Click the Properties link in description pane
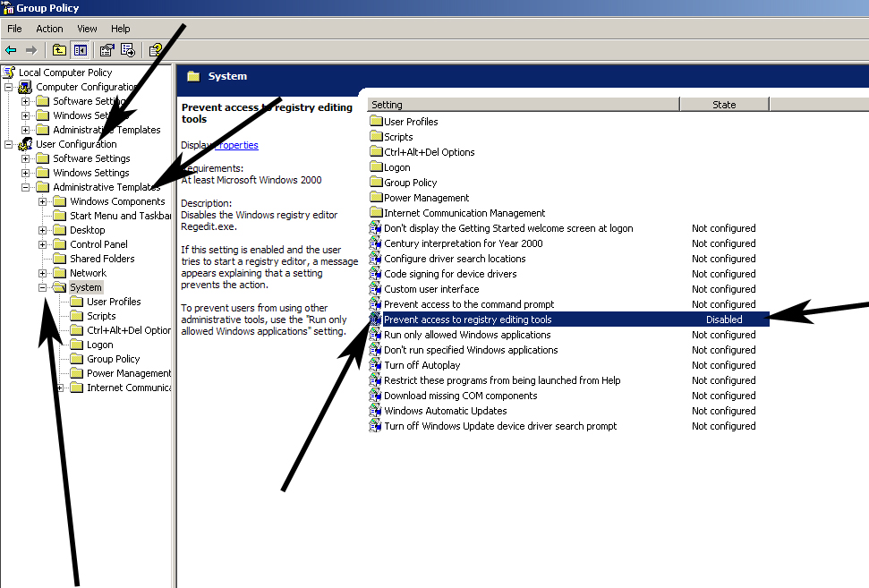The width and height of the screenshot is (869, 588). pyautogui.click(x=237, y=145)
